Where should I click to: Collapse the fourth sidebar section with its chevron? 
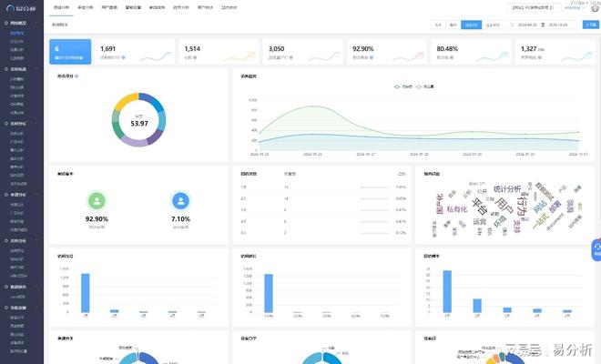(36, 195)
